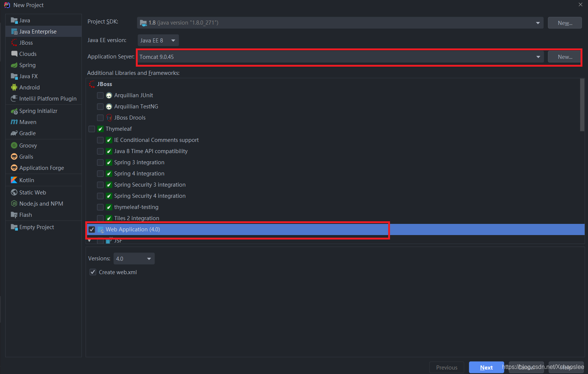Image resolution: width=588 pixels, height=374 pixels.
Task: Close the New Project dialog
Action: coord(581,5)
